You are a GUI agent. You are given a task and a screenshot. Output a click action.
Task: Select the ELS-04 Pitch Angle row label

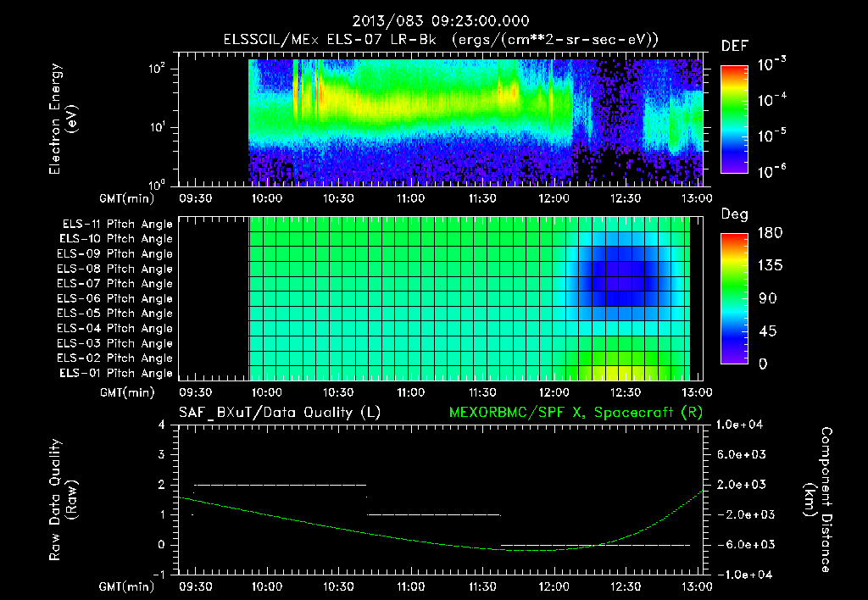point(114,328)
